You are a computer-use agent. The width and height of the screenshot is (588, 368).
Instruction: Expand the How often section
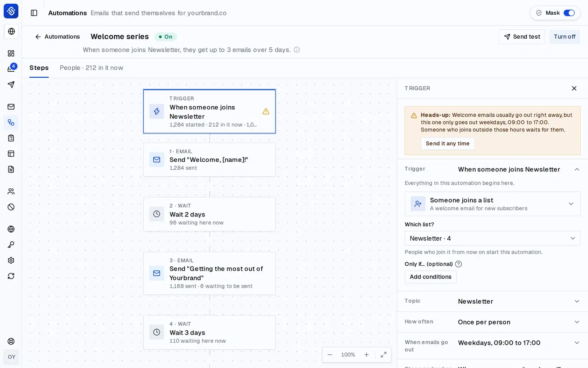(492, 322)
